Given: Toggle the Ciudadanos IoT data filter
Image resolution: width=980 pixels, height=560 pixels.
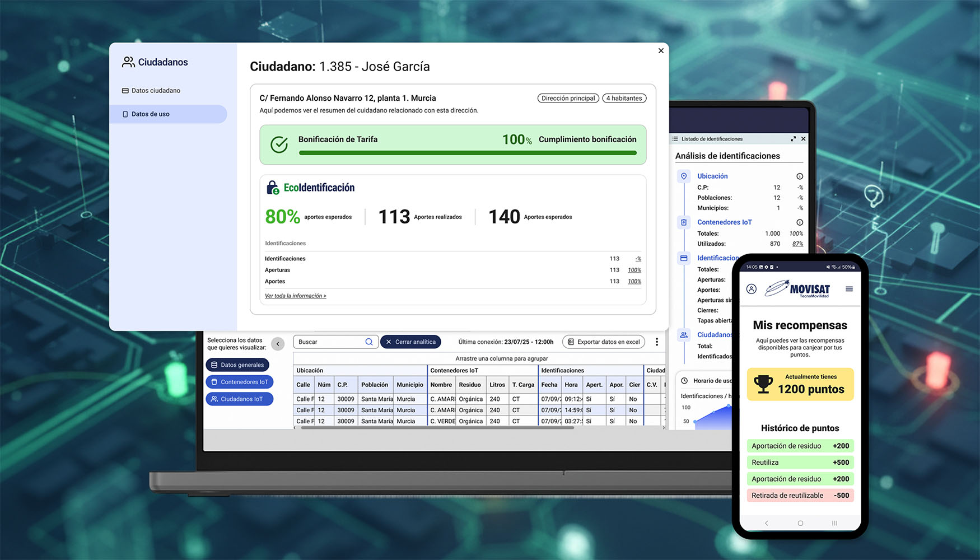Looking at the screenshot, I should (x=239, y=399).
